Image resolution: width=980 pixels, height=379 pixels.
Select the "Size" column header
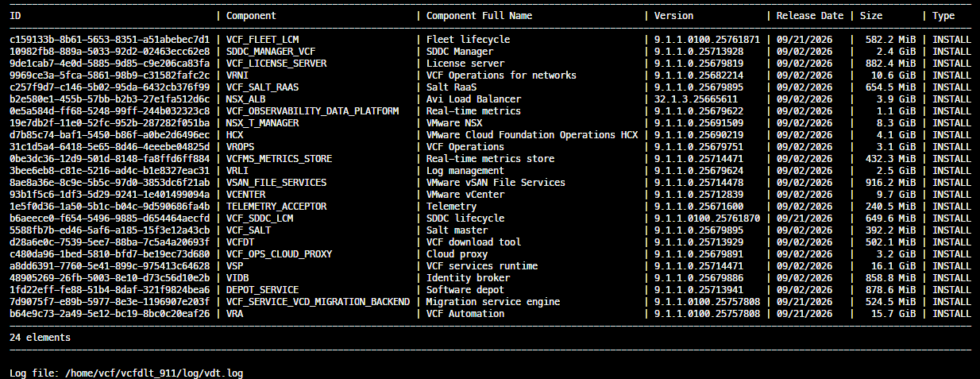pos(870,16)
